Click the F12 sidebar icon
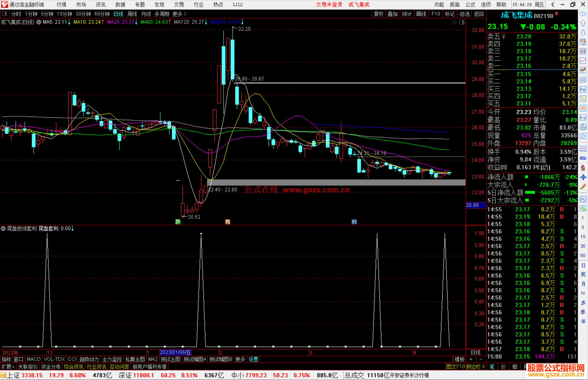 pyautogui.click(x=583, y=118)
